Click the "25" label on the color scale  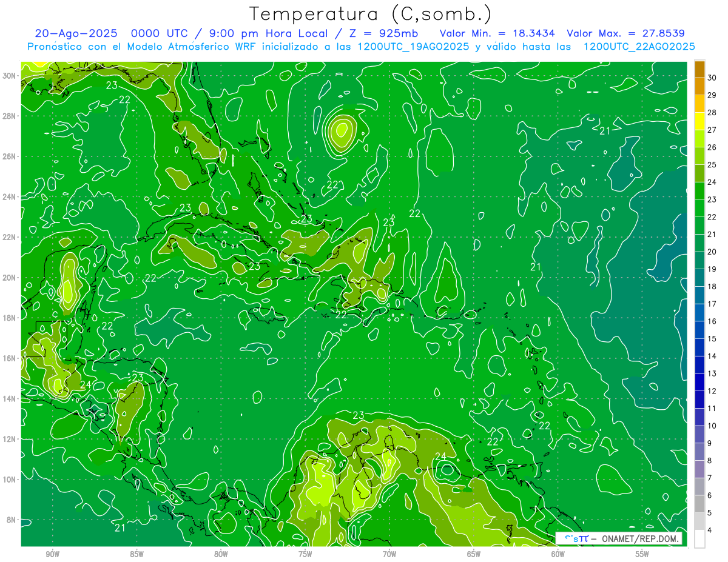pos(712,164)
